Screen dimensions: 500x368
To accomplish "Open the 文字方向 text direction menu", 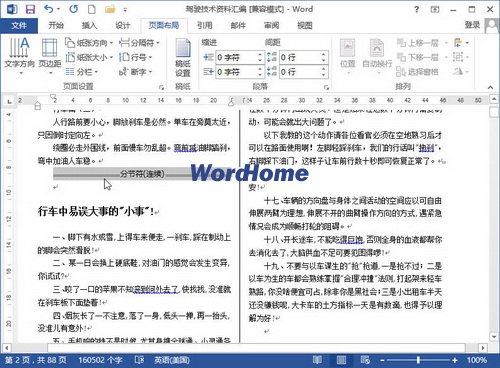I will click(x=19, y=55).
